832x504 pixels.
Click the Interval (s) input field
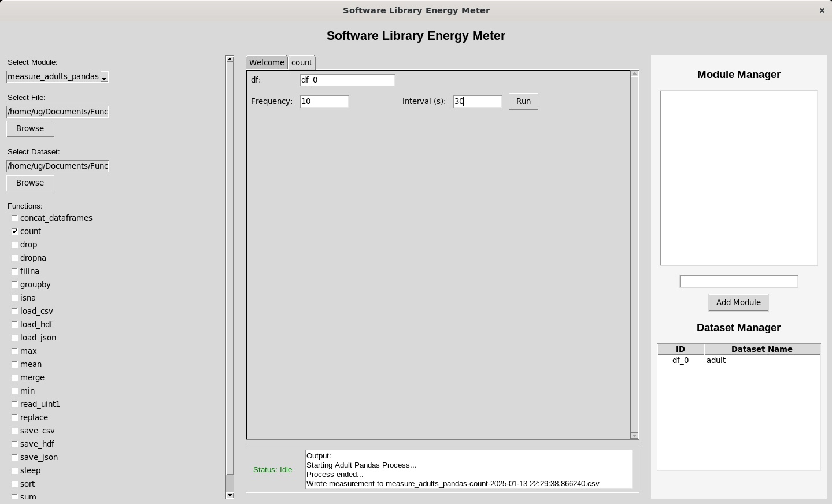478,101
